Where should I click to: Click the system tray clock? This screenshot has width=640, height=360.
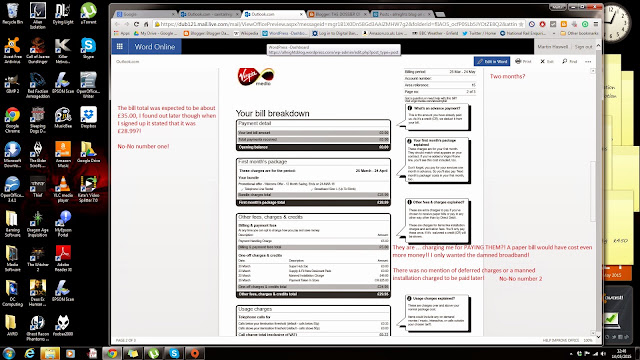click(x=621, y=353)
